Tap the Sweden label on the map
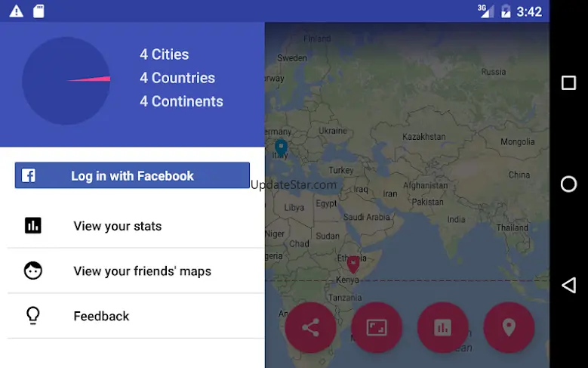The height and width of the screenshot is (368, 588). pos(292,58)
